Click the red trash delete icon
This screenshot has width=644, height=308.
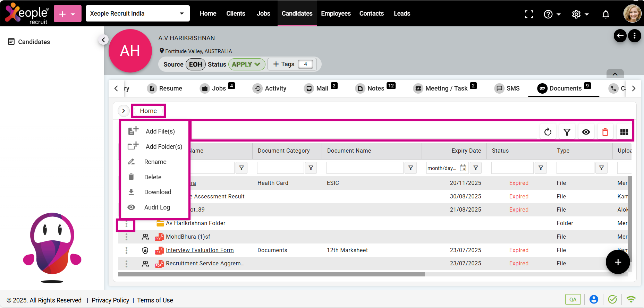tap(605, 132)
